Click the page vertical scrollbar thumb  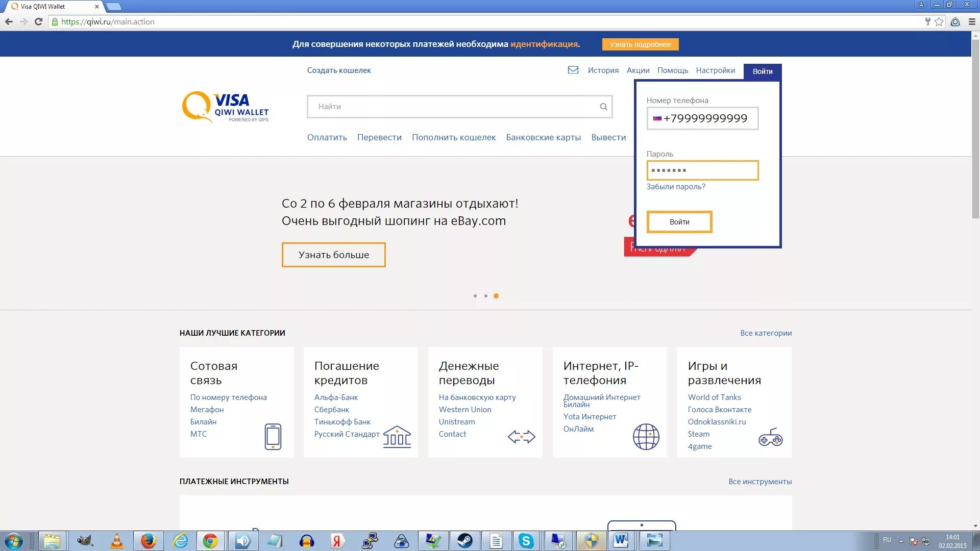(x=975, y=129)
